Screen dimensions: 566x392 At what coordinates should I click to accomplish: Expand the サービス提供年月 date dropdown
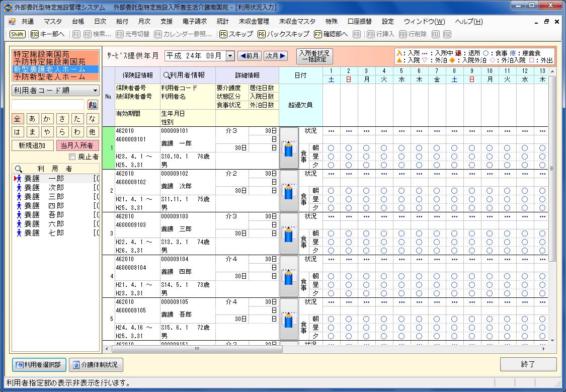(230, 56)
